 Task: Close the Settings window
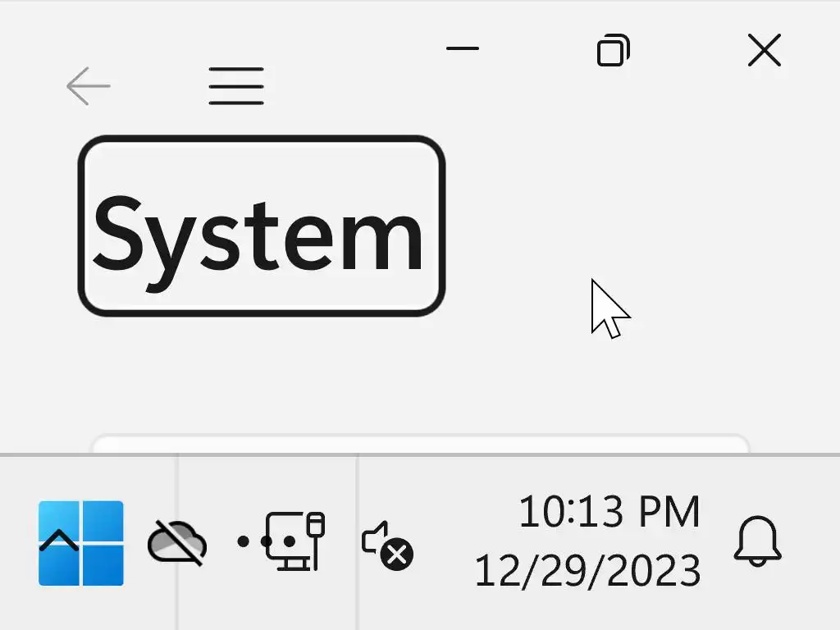click(x=765, y=50)
